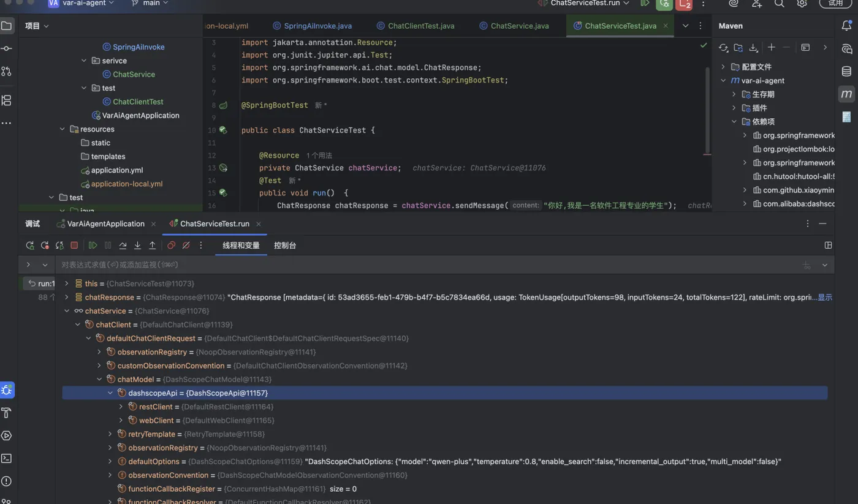Collapse the chatModel variable
This screenshot has width=858, height=504.
pos(99,379)
